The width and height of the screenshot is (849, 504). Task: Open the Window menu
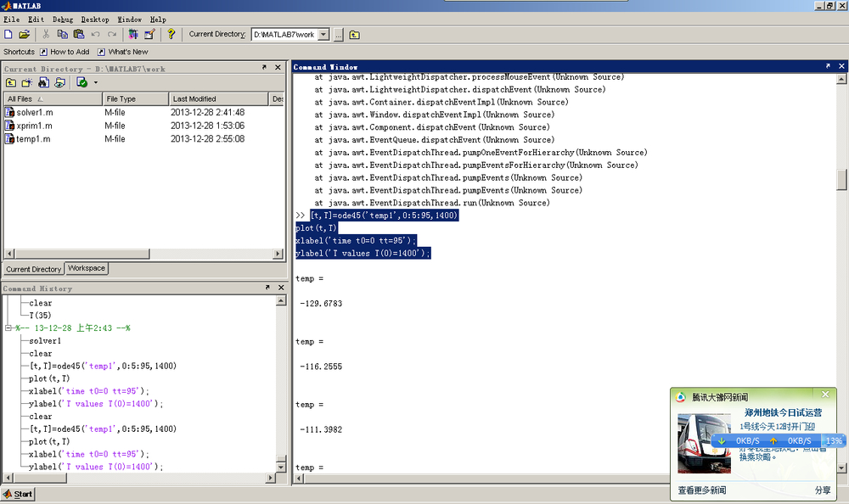point(130,20)
